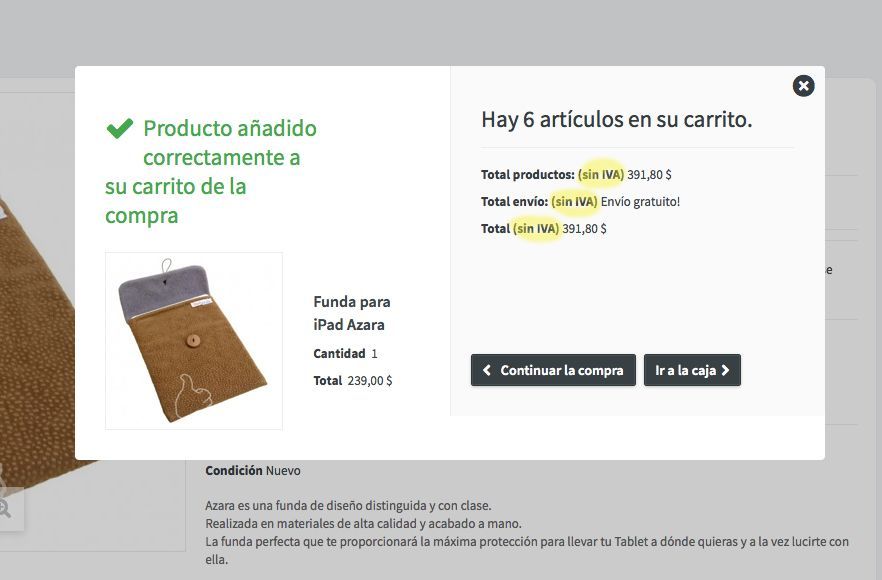Click highlighted sin IVA beside Total productos
Screen dimensions: 882x580
[601, 174]
